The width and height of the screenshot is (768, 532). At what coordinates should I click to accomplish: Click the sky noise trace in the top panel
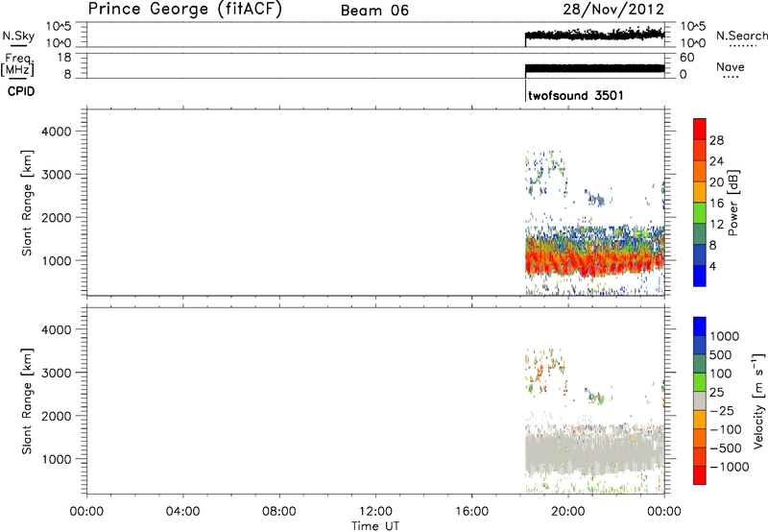tap(594, 35)
